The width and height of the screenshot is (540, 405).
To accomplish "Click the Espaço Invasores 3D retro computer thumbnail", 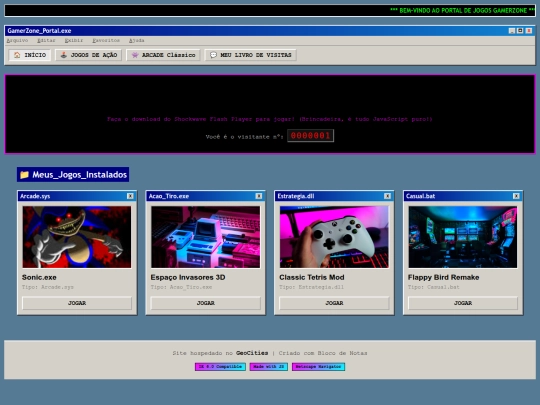I will (x=206, y=237).
